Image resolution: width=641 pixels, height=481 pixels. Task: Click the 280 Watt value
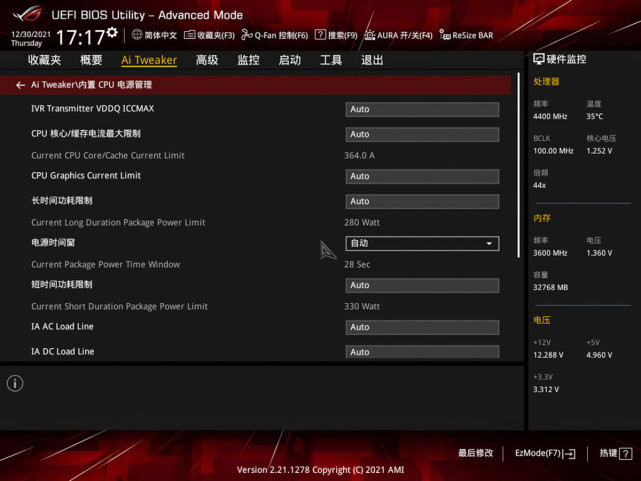pyautogui.click(x=362, y=223)
